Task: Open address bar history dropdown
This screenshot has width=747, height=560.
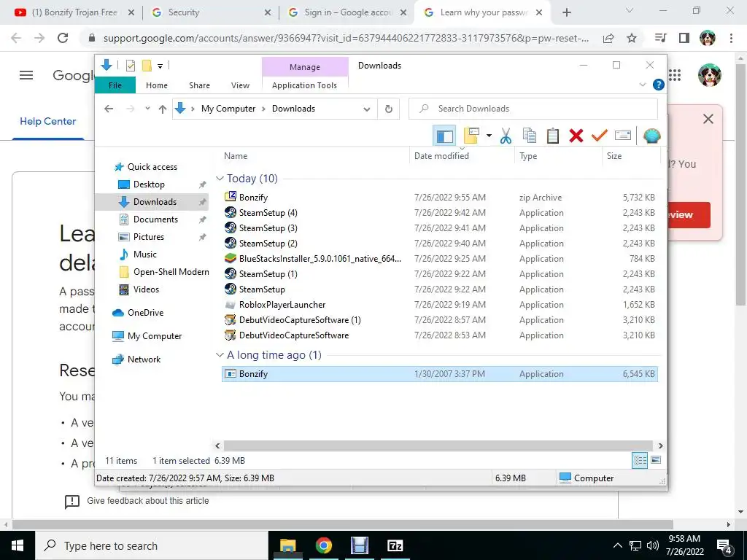Action: pyautogui.click(x=367, y=109)
